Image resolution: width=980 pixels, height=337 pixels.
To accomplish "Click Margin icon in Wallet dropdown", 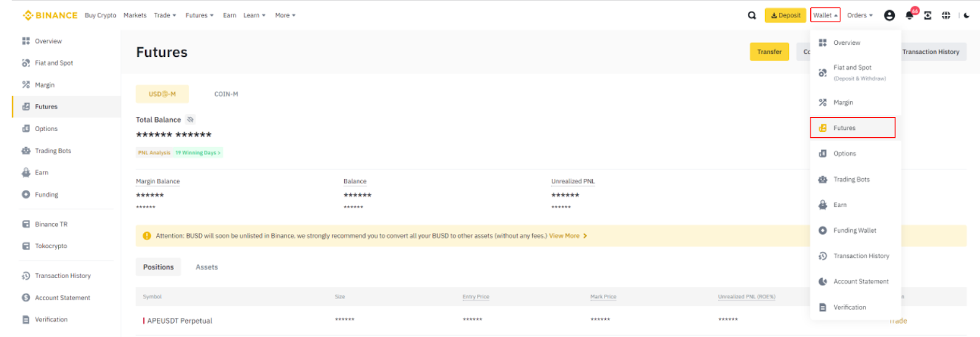I will [x=823, y=102].
